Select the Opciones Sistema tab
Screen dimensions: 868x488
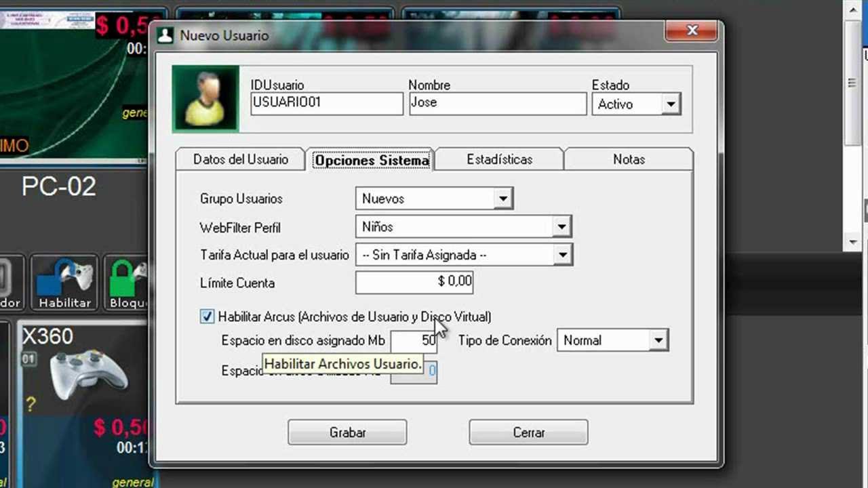pyautogui.click(x=372, y=160)
